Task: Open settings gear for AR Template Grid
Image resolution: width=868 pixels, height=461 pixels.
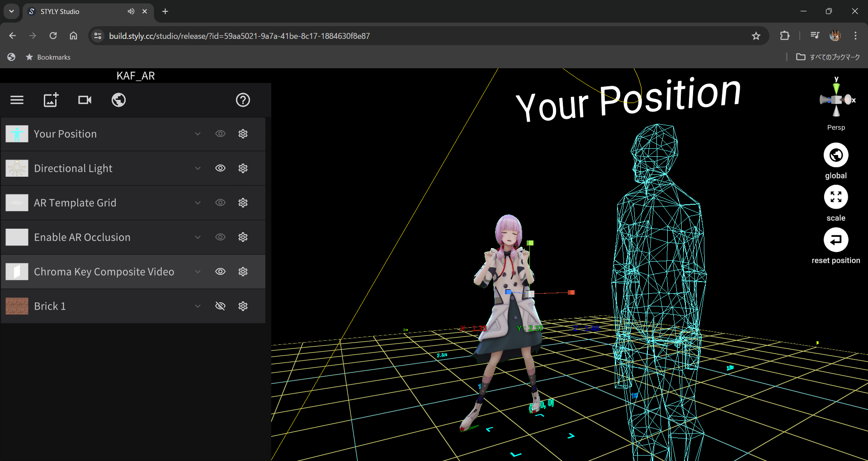Action: (243, 202)
